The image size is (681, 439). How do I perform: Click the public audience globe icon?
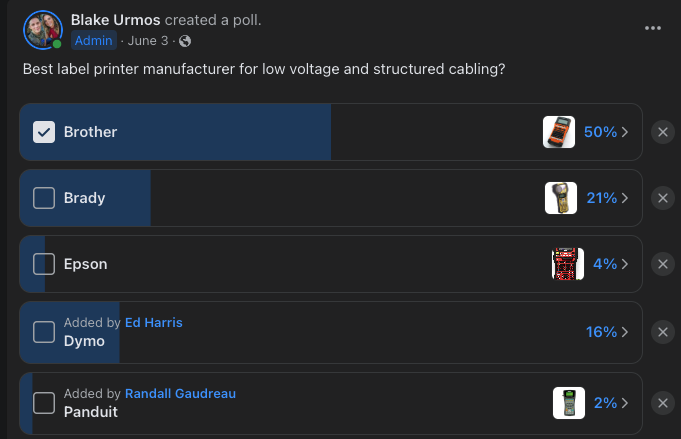185,41
